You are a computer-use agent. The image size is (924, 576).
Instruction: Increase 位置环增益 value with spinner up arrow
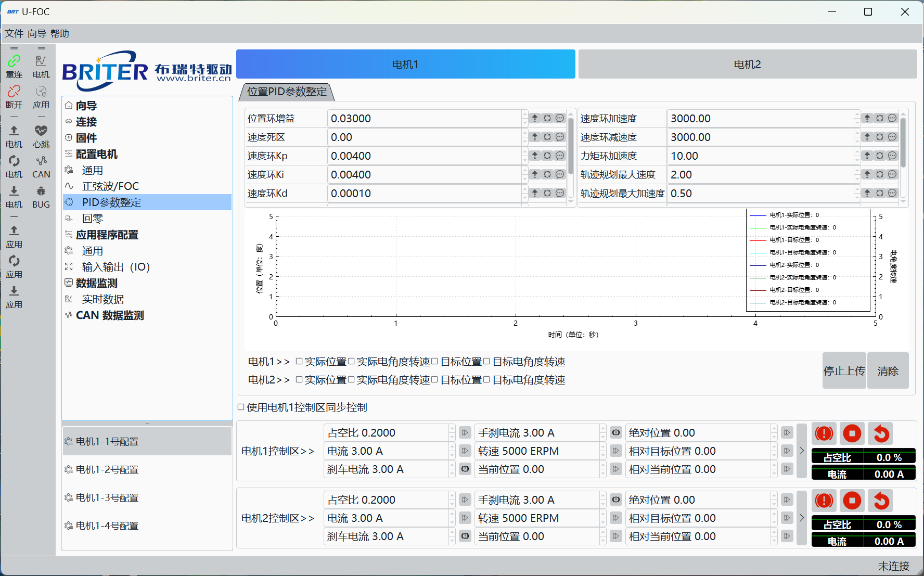point(525,114)
